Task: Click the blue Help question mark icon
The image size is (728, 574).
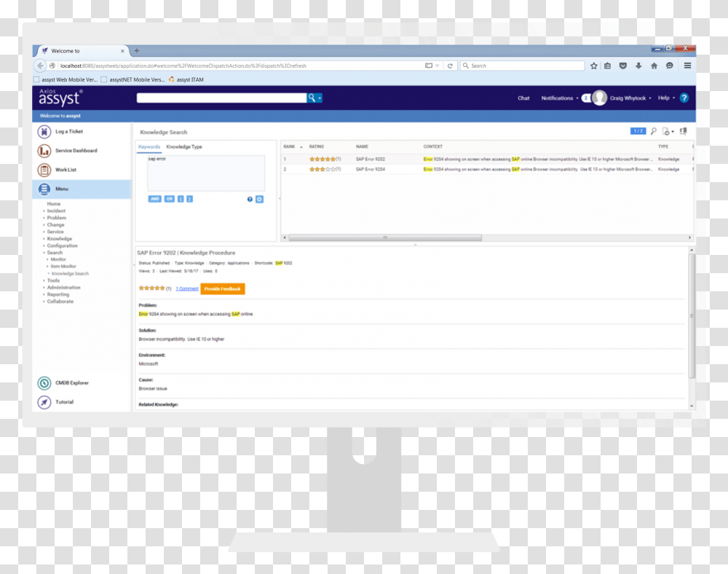Action: pyautogui.click(x=684, y=98)
